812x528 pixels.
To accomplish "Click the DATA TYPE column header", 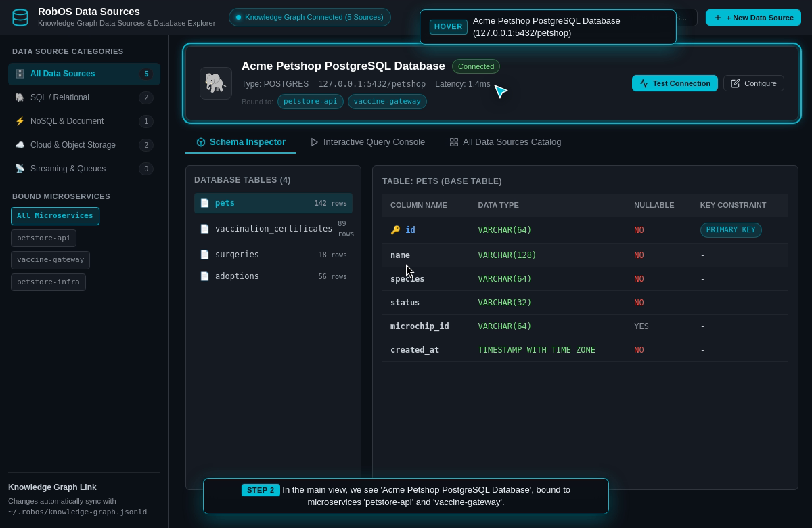I will 499,205.
